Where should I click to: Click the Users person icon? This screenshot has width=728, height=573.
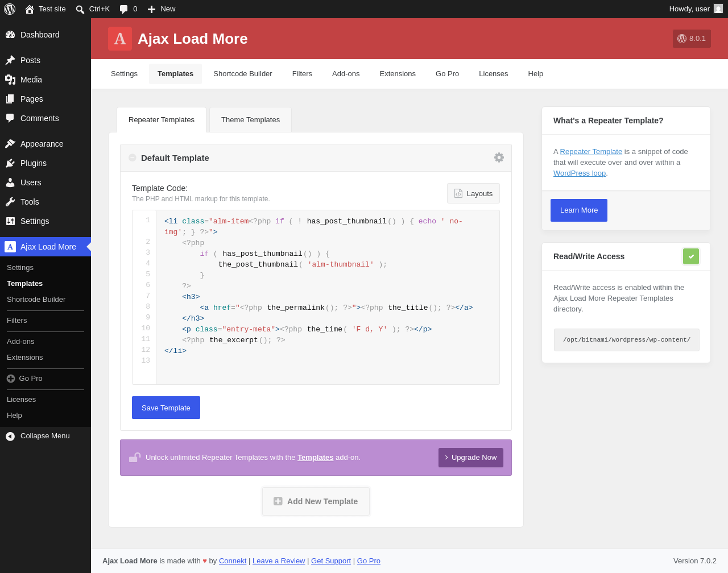(x=10, y=182)
